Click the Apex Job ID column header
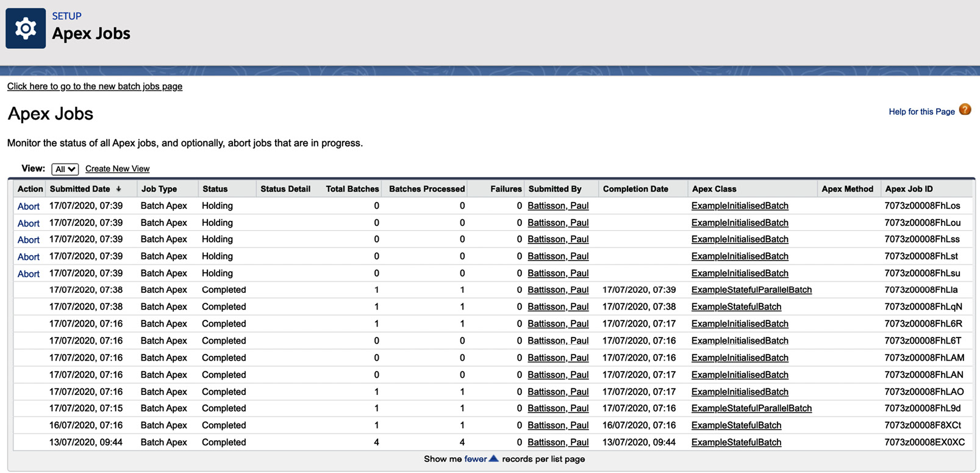Viewport: 980px width, 473px height. 909,189
